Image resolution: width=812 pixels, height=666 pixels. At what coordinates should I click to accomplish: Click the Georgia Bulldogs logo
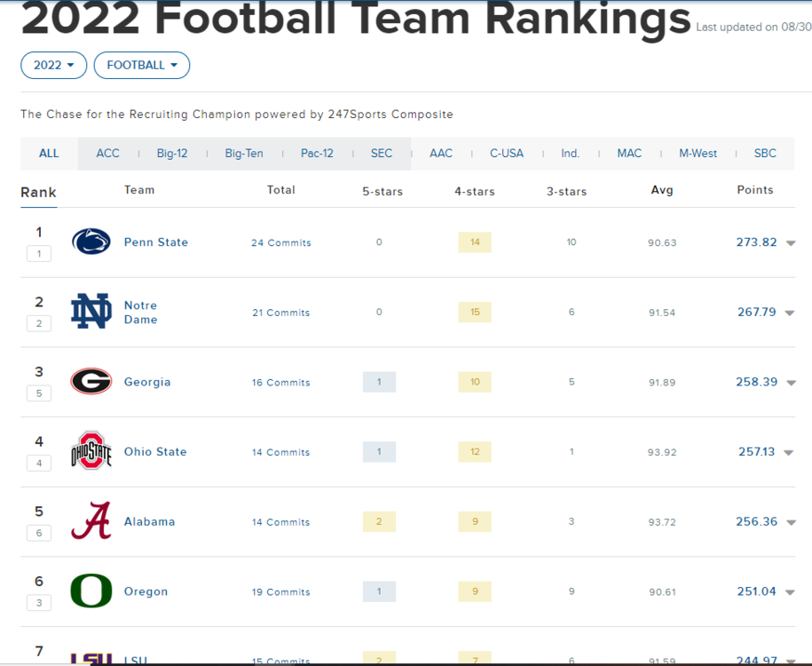tap(91, 382)
